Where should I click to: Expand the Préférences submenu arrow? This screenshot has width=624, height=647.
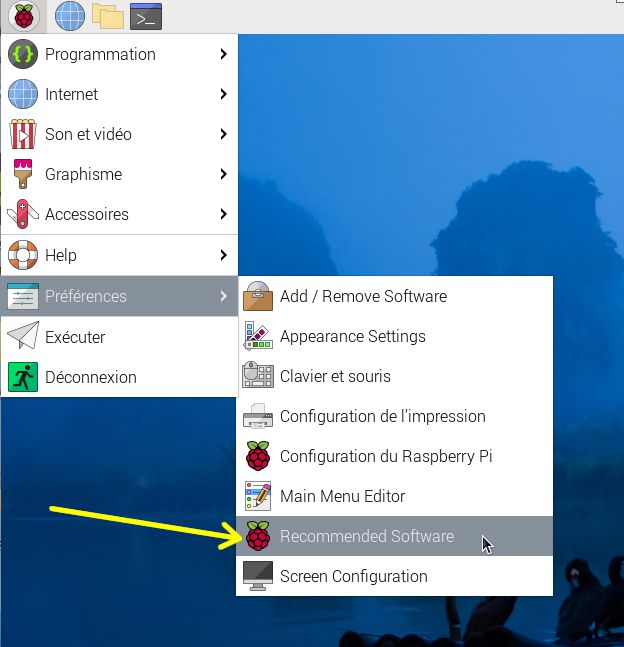coord(223,296)
